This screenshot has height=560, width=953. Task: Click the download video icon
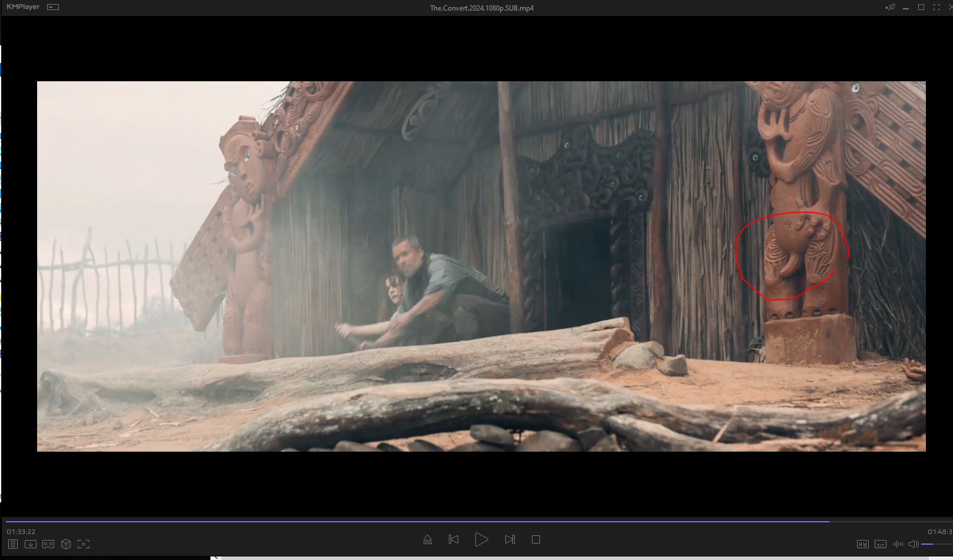[x=31, y=544]
